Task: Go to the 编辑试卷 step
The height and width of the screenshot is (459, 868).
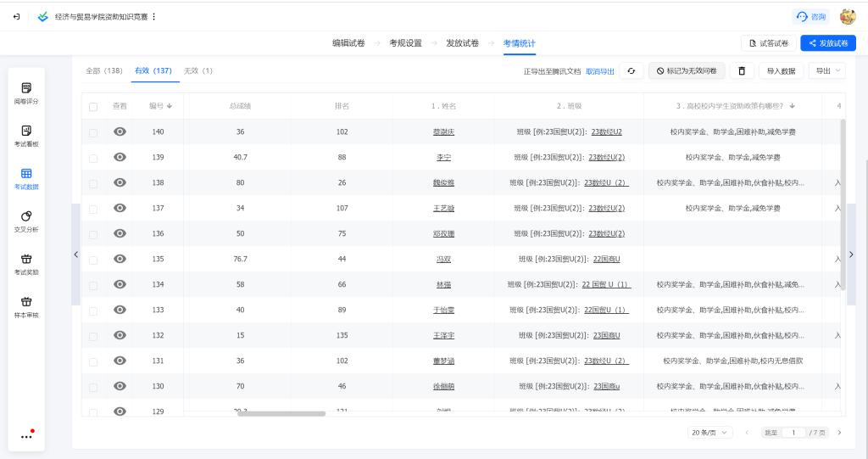Action: point(348,43)
